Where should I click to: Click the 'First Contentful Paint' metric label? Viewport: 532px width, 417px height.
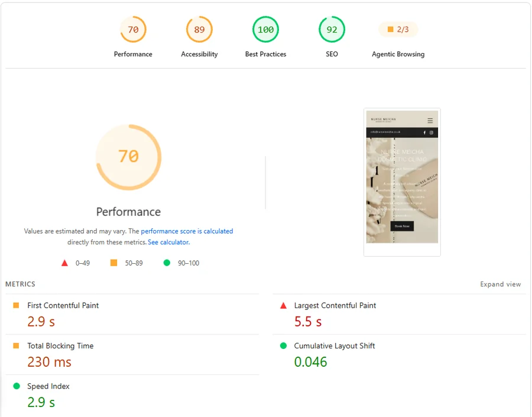(x=63, y=305)
